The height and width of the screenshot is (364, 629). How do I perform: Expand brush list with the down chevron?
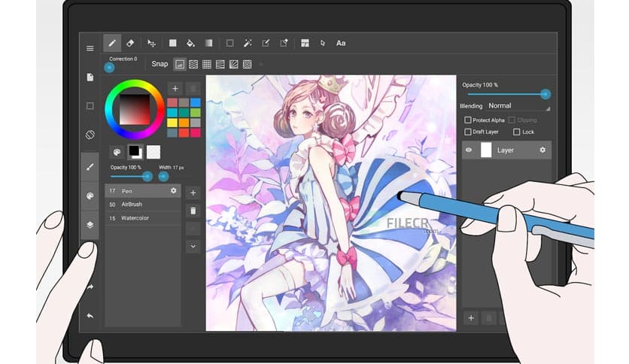point(193,246)
